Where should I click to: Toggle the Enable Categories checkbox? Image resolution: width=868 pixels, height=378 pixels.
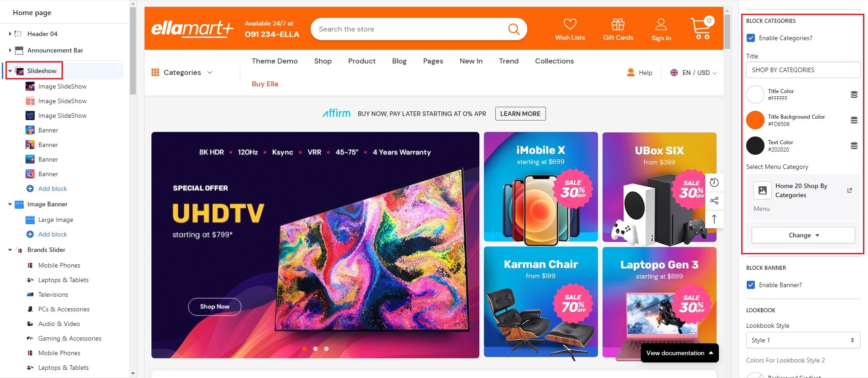point(751,38)
